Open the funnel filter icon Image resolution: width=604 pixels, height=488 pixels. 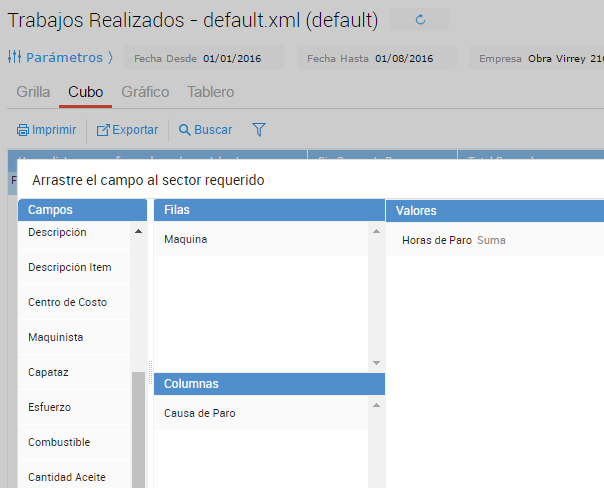(x=259, y=130)
